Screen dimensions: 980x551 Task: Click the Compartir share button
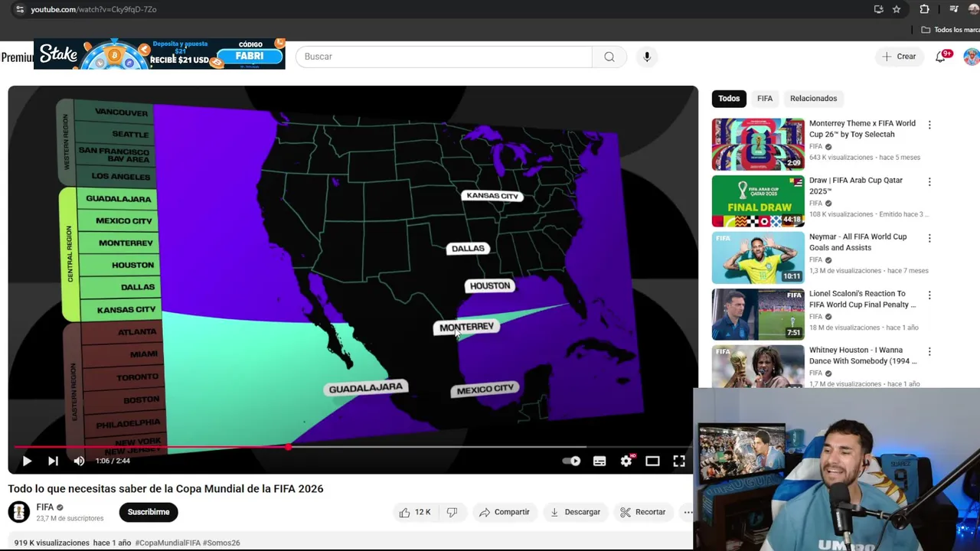pyautogui.click(x=504, y=512)
